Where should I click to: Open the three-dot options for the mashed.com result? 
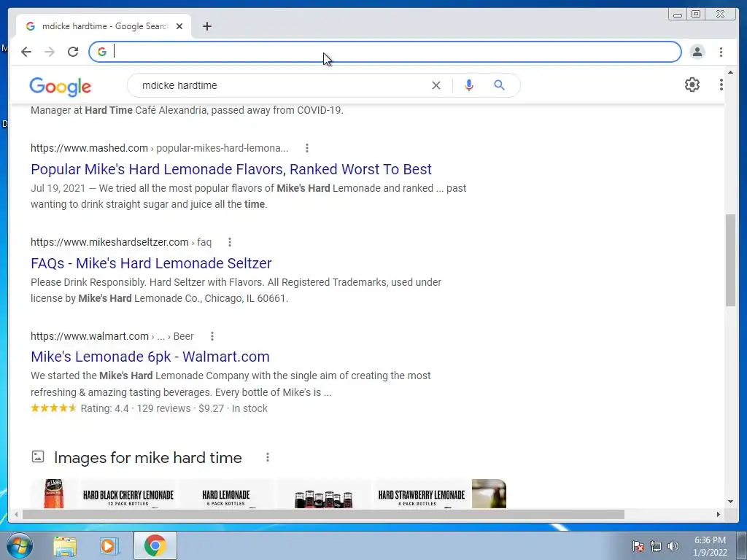tap(307, 148)
